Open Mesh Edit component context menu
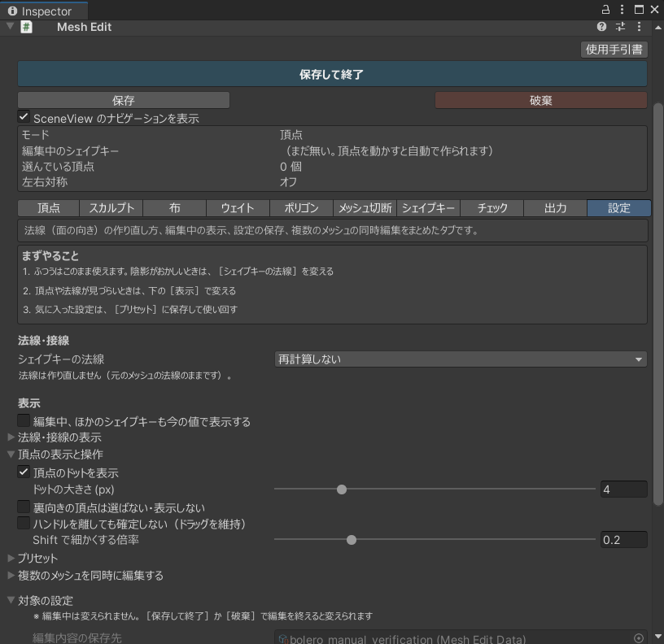The image size is (664, 644). 639,27
